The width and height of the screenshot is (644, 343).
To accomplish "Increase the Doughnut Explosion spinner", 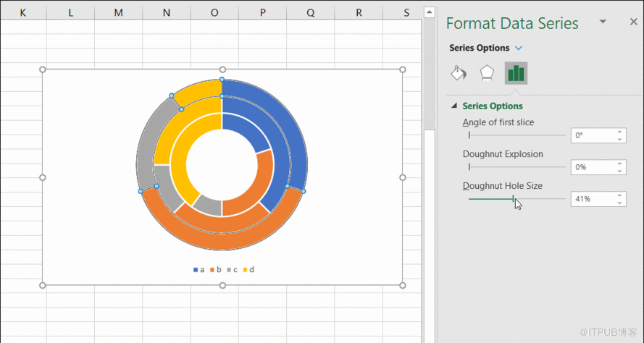I will pyautogui.click(x=620, y=164).
